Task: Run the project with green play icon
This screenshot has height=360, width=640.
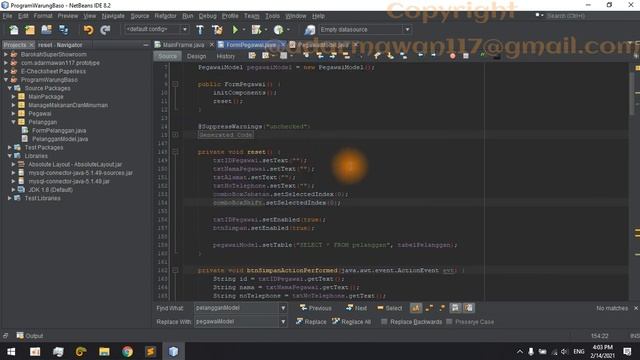Action: (235, 30)
